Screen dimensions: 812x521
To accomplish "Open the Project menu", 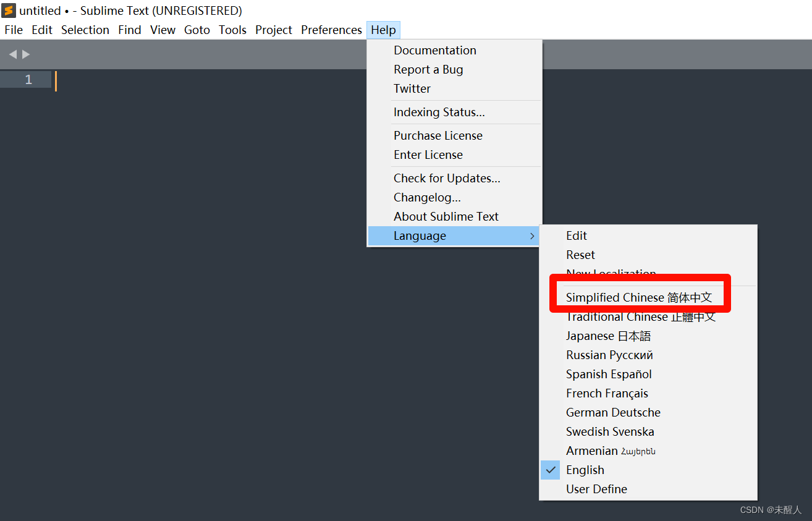I will [274, 30].
